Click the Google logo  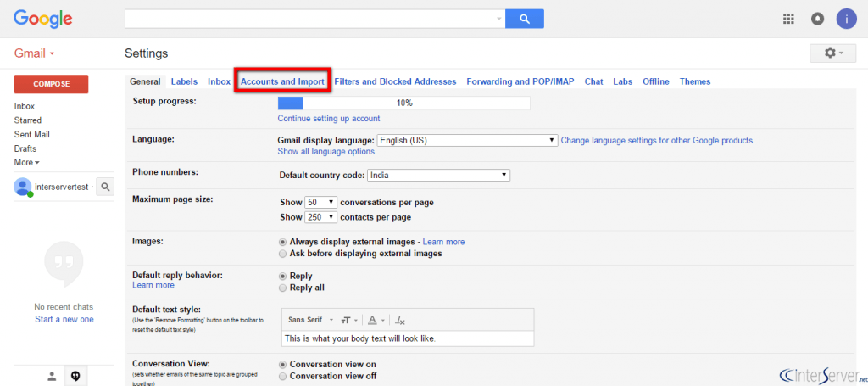[42, 19]
